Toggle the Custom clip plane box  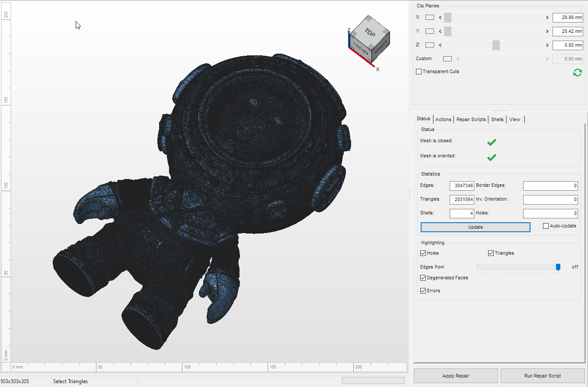tap(447, 59)
